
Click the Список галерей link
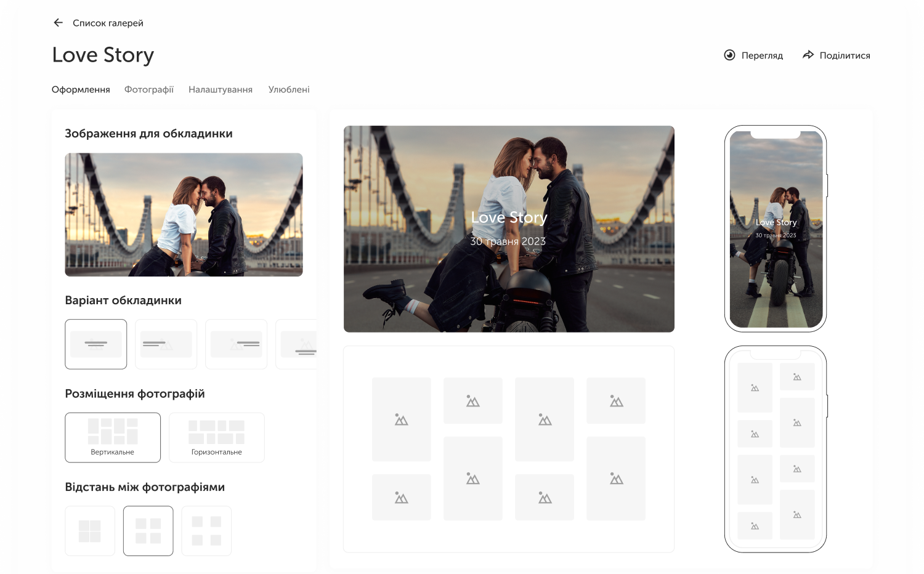click(x=108, y=23)
